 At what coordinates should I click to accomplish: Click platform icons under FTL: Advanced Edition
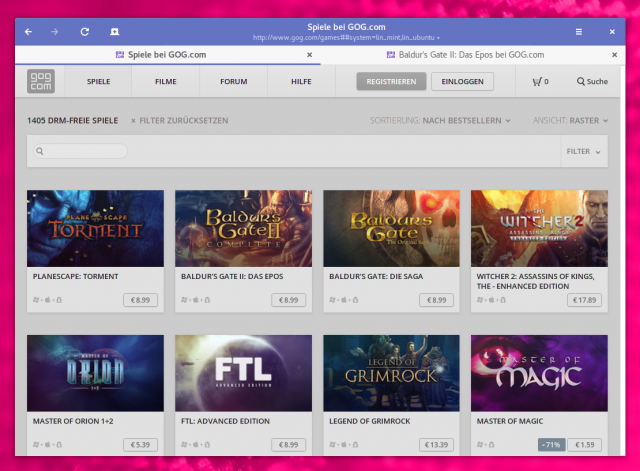click(196, 444)
